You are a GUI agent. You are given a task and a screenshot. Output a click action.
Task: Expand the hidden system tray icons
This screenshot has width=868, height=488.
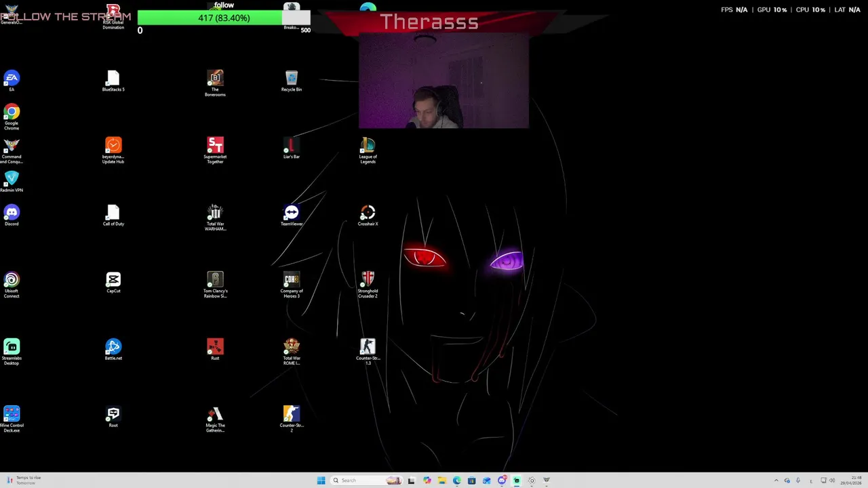[x=776, y=481]
